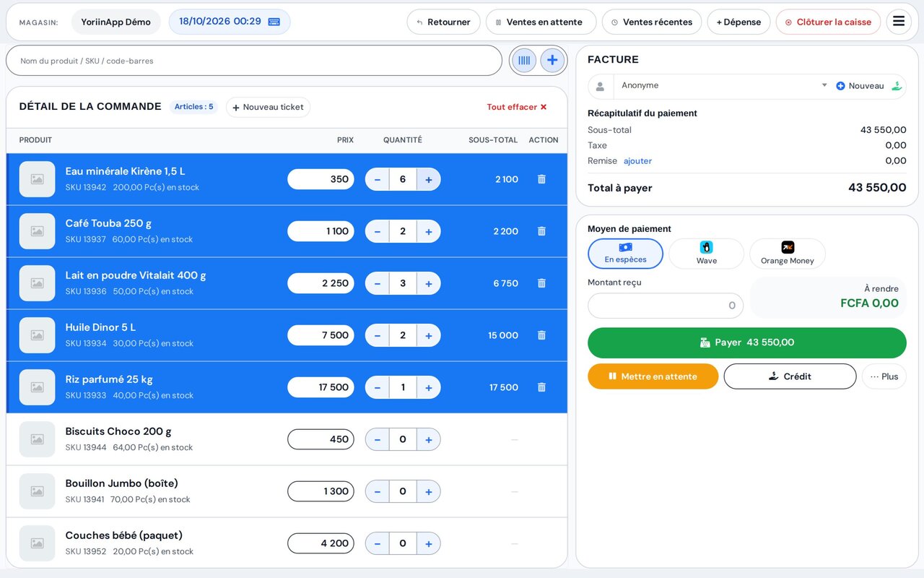Trash the Huile Dinor 5 L row

(x=541, y=335)
